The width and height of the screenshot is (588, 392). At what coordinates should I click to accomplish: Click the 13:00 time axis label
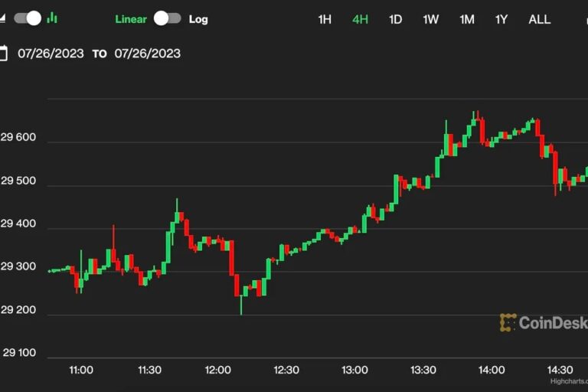pyautogui.click(x=354, y=371)
